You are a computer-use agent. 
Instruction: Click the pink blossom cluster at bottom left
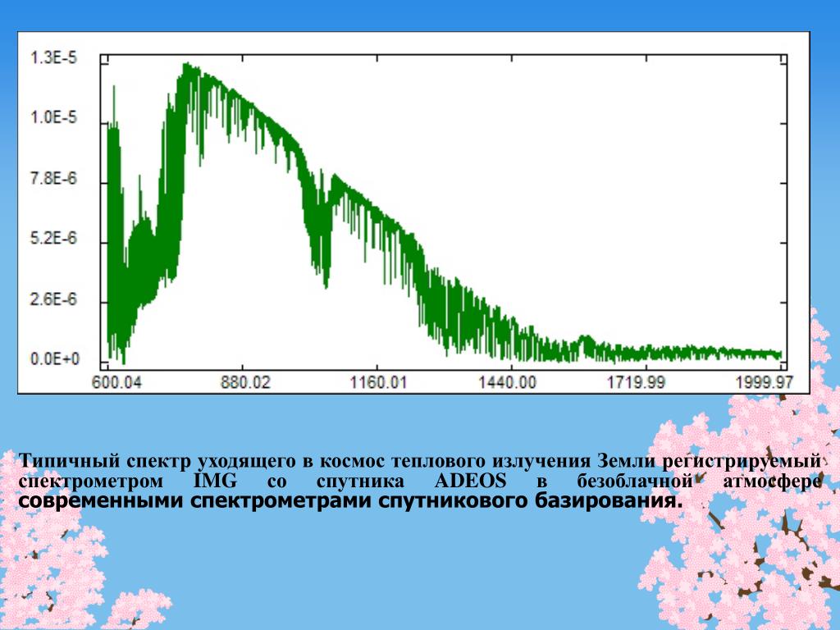[59, 568]
